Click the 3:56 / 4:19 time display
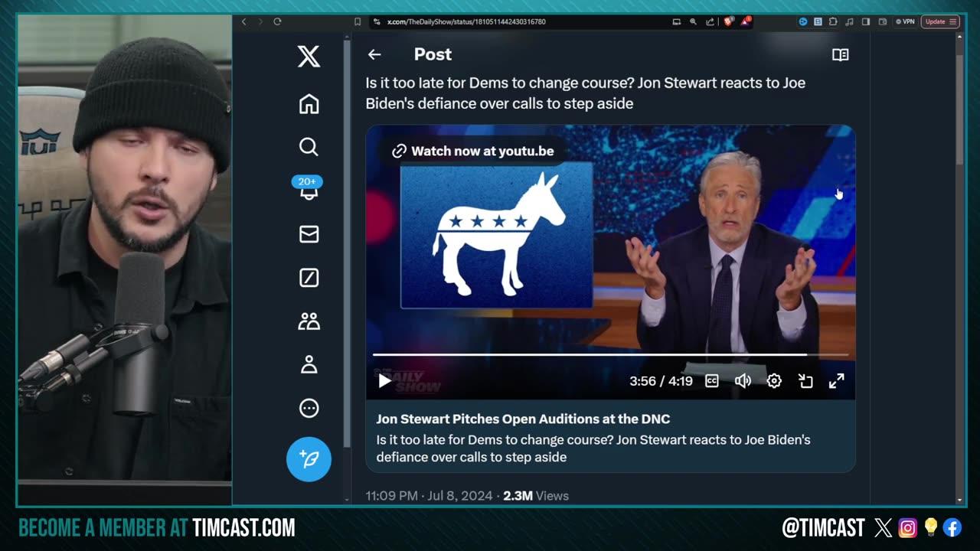Image resolution: width=980 pixels, height=551 pixels. click(x=661, y=380)
